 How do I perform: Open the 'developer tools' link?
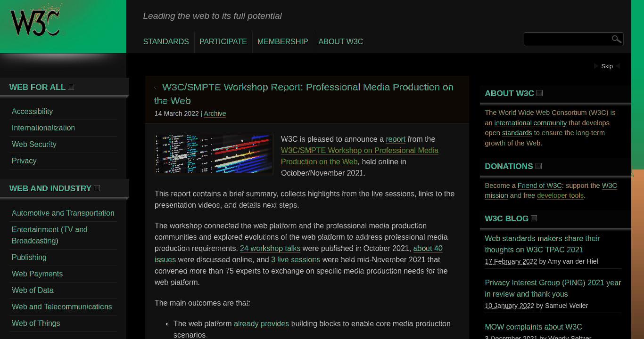coord(560,196)
